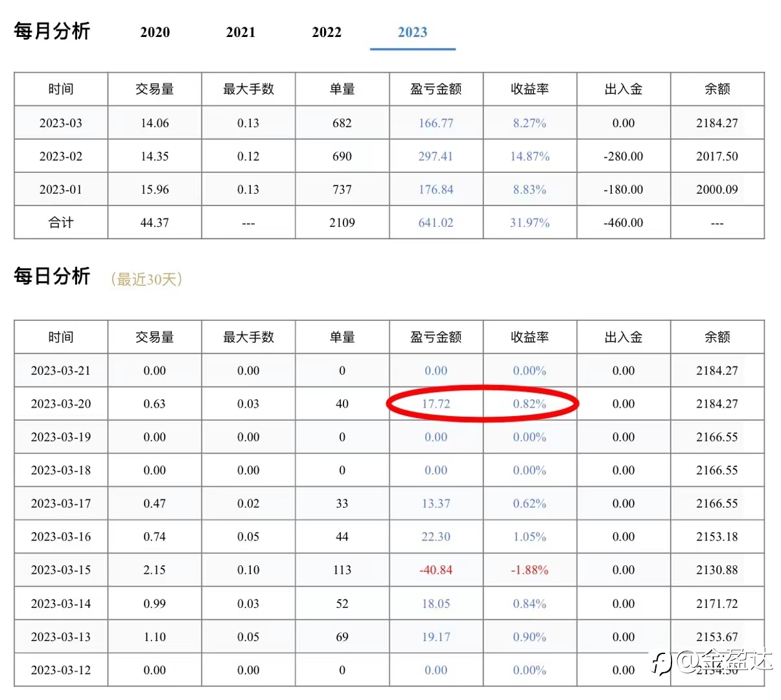Click order count 682 cell
The width and height of the screenshot is (781, 700).
tap(342, 123)
